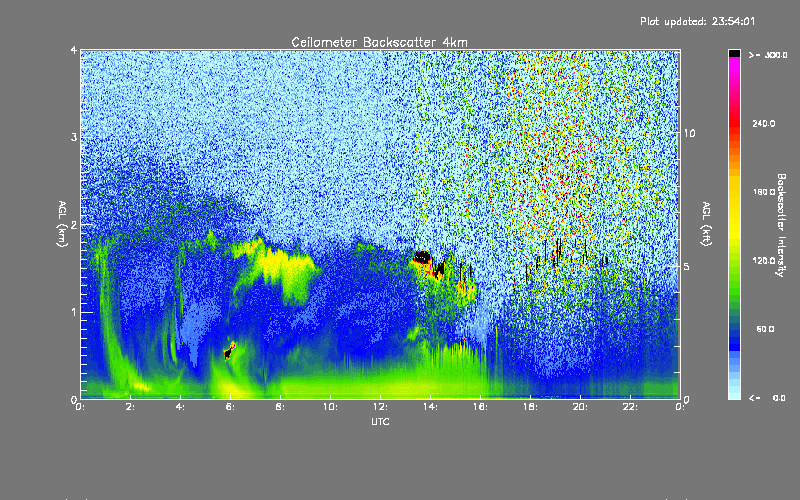Click the '180.0' colorbar value
800x500 pixels.
click(764, 192)
